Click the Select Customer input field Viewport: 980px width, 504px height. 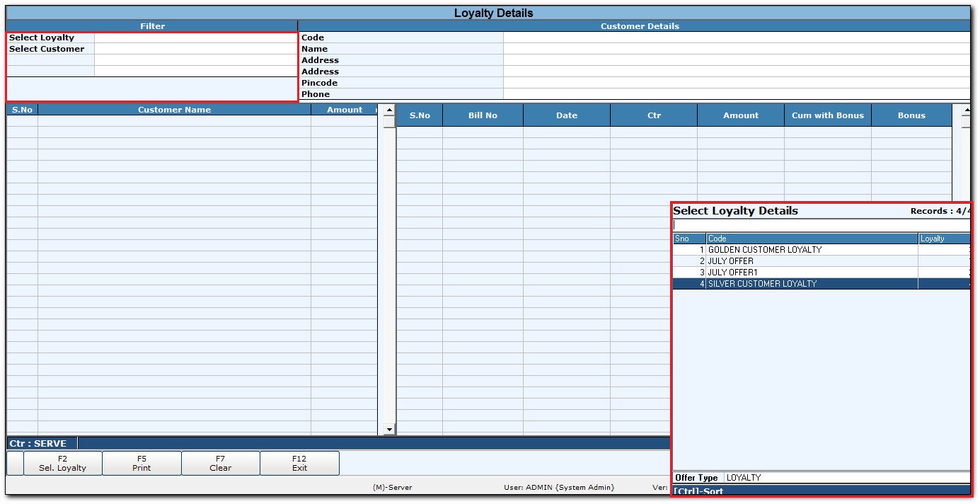click(195, 49)
